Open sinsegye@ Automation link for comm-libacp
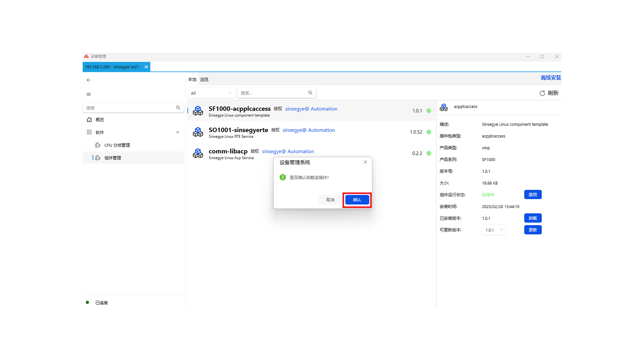 [x=288, y=152]
